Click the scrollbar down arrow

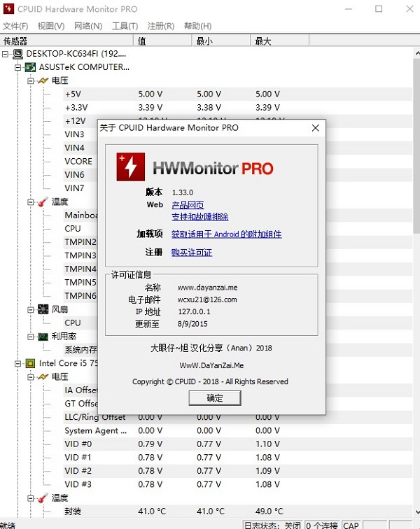[416, 512]
